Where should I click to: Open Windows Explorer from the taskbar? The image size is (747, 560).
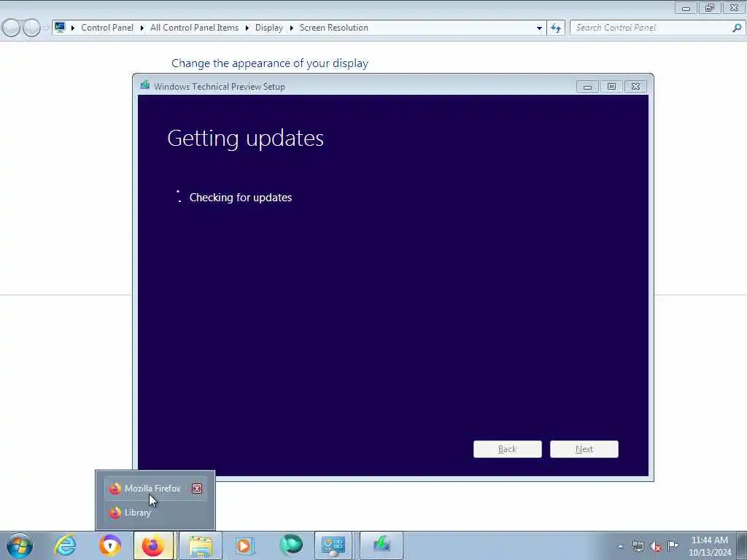point(201,545)
